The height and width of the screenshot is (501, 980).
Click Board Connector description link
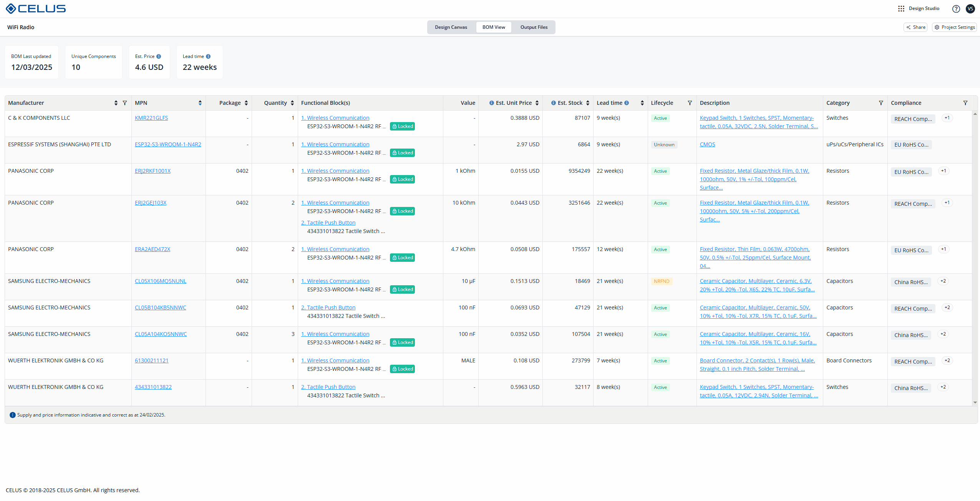757,365
